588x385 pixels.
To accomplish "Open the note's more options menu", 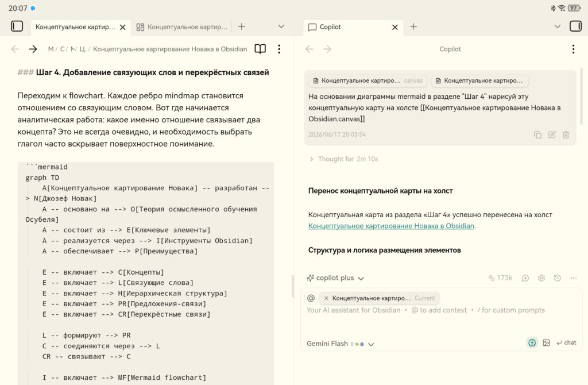I will (x=279, y=49).
